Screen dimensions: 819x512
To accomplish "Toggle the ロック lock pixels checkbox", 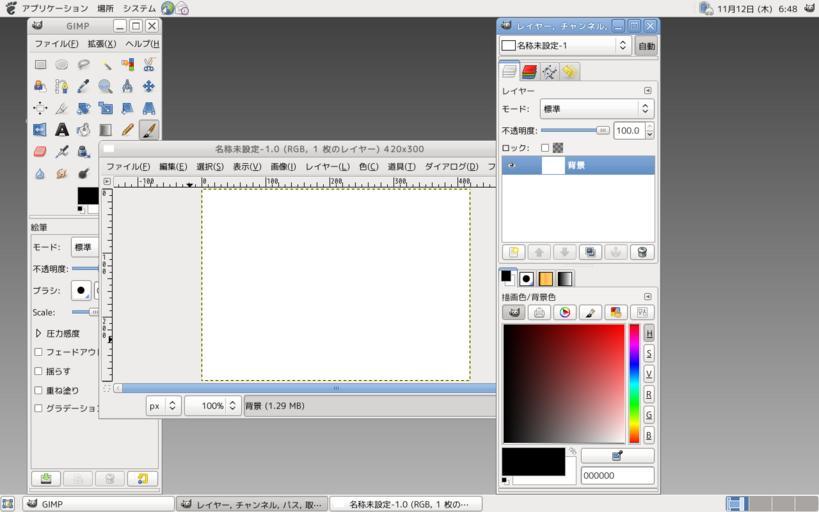I will [545, 148].
